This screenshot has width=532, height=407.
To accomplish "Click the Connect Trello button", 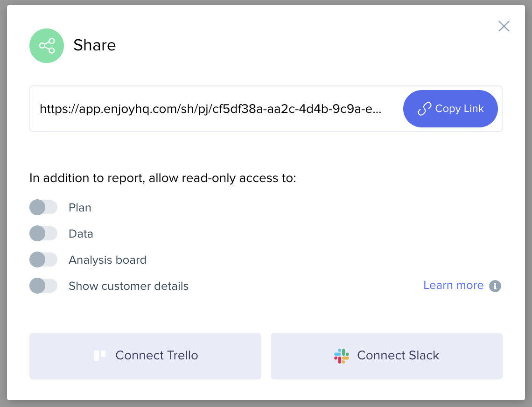I will [145, 356].
